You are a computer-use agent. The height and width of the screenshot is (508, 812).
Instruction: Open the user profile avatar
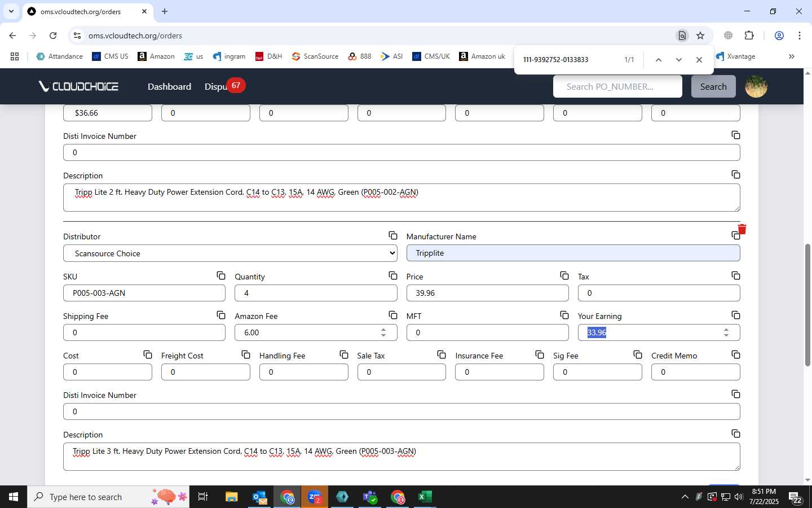tap(756, 86)
